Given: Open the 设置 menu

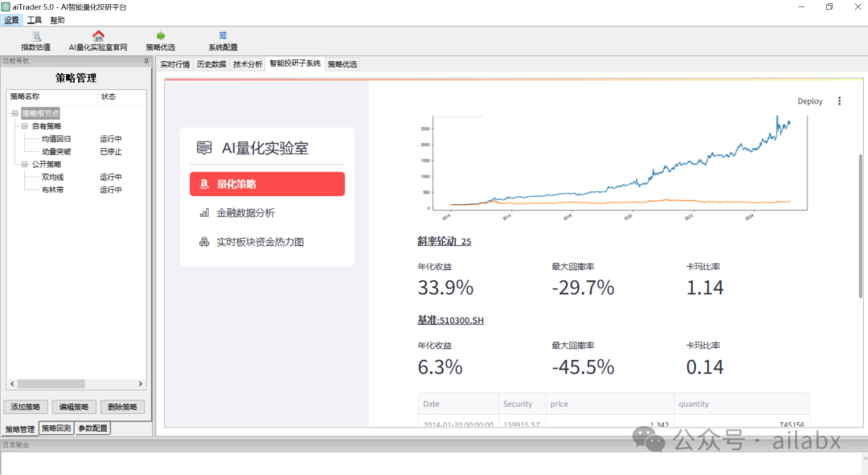Looking at the screenshot, I should coord(11,20).
